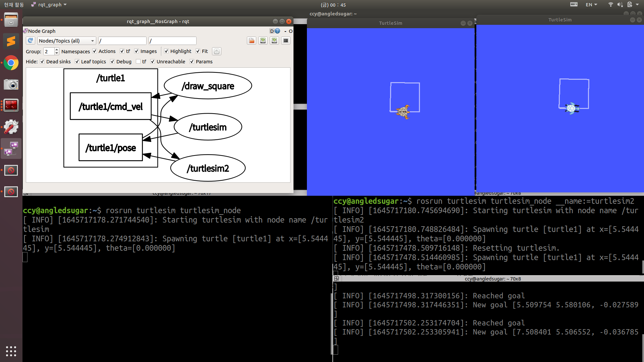Uncheck Hide Leaf topics
Viewport: 644px width, 362px height.
(77, 62)
